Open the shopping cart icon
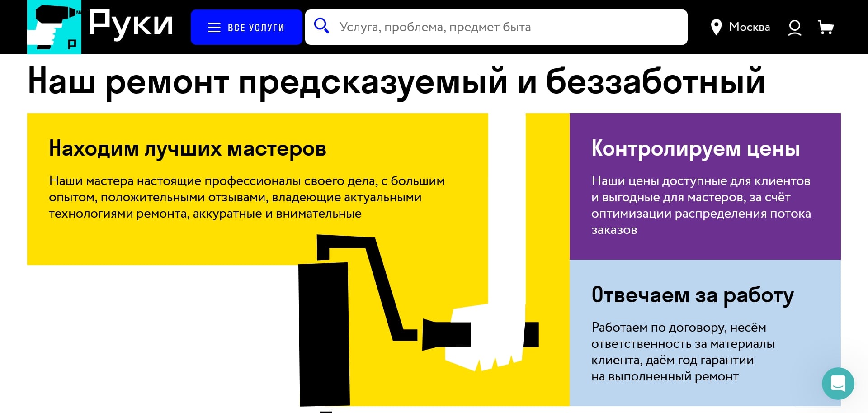The height and width of the screenshot is (413, 868). click(x=826, y=27)
